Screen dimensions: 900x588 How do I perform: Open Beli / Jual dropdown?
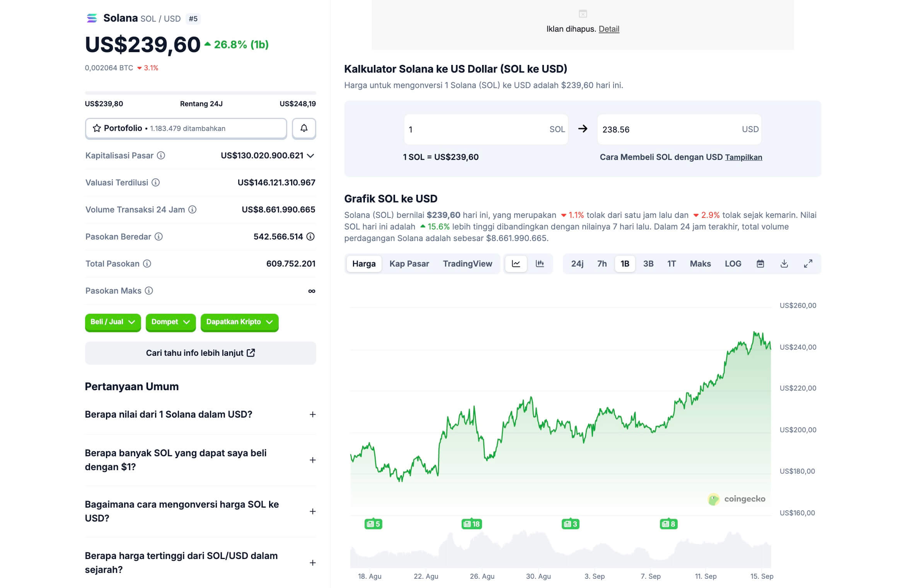[113, 322]
